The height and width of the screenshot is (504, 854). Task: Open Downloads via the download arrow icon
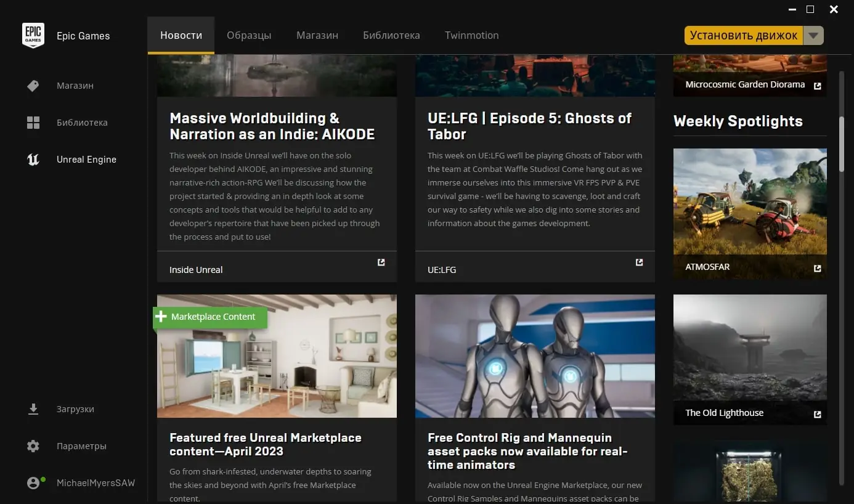click(33, 409)
